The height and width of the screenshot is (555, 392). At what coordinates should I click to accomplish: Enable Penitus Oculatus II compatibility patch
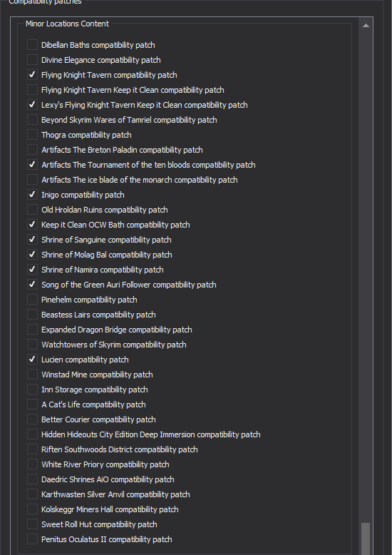pos(32,539)
